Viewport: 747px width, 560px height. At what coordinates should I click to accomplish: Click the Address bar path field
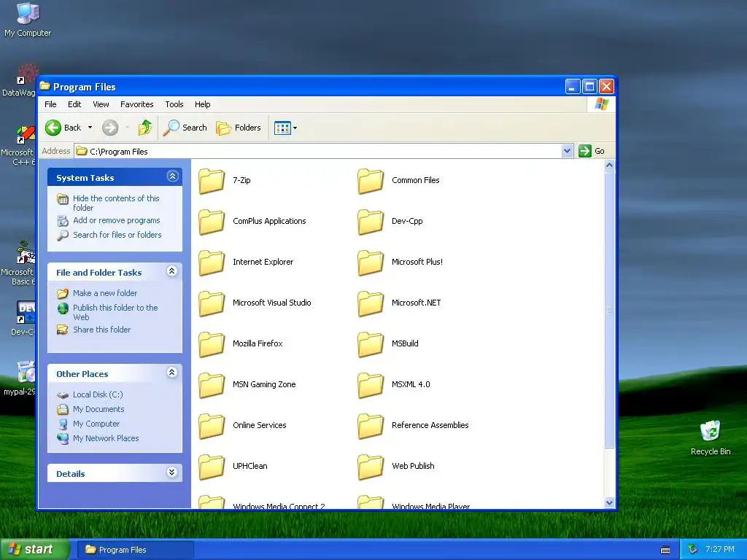click(318, 151)
